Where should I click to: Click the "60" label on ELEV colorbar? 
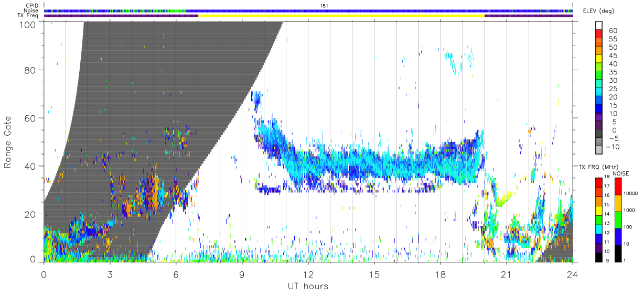point(613,31)
